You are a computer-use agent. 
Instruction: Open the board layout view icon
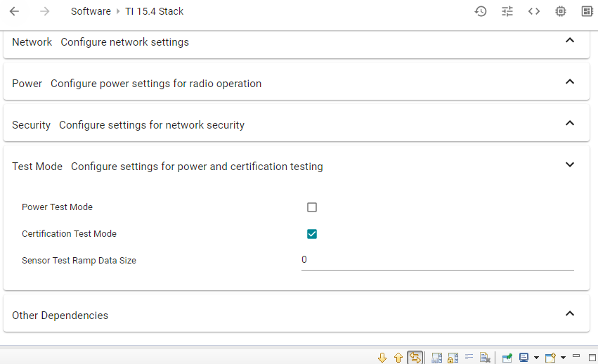tap(587, 11)
